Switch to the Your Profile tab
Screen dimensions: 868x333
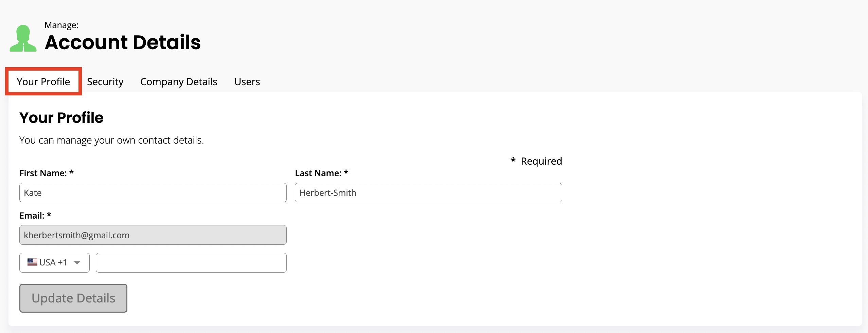[43, 81]
